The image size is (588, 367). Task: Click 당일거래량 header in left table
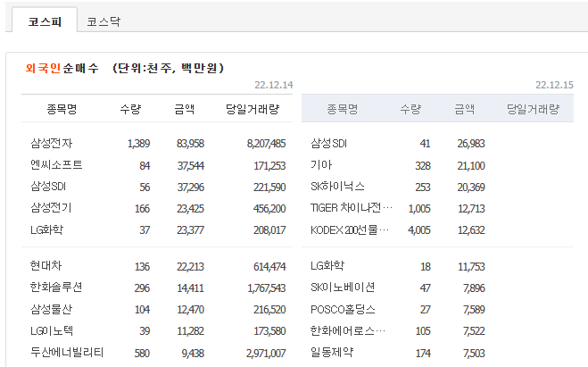coord(253,109)
